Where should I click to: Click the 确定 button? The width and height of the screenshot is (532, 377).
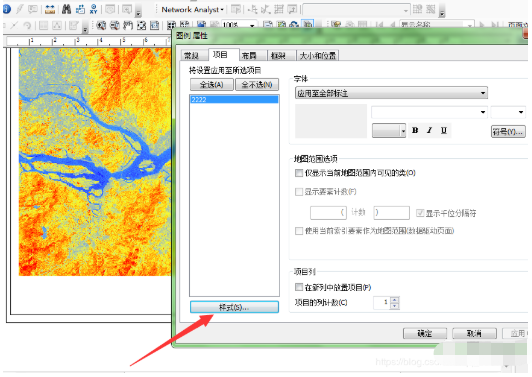tap(425, 333)
